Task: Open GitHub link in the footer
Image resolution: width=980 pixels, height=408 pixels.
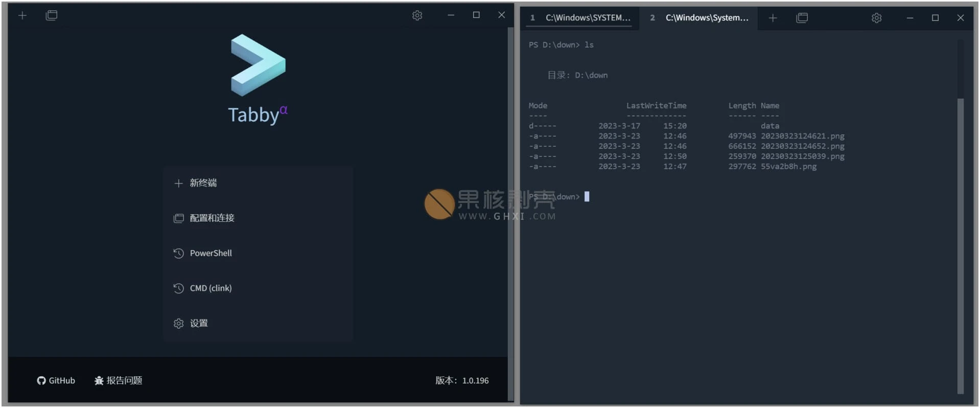Action: pyautogui.click(x=56, y=380)
